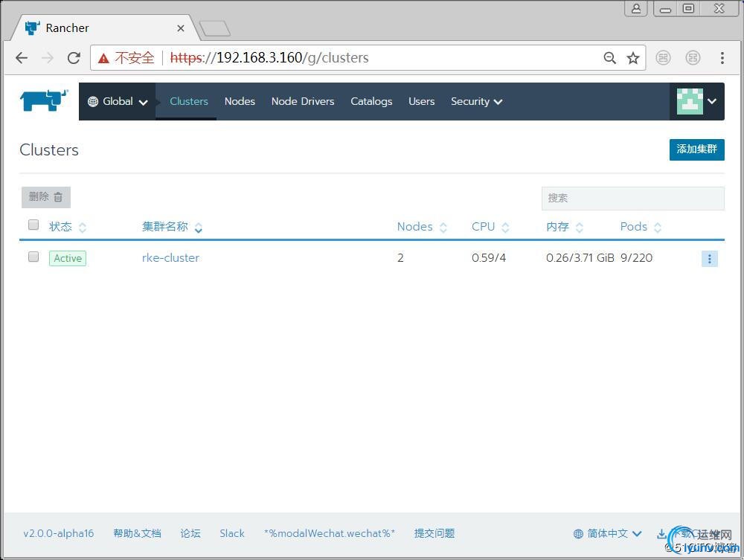
Task: Open the 简体中文 language dropdown
Action: point(607,533)
